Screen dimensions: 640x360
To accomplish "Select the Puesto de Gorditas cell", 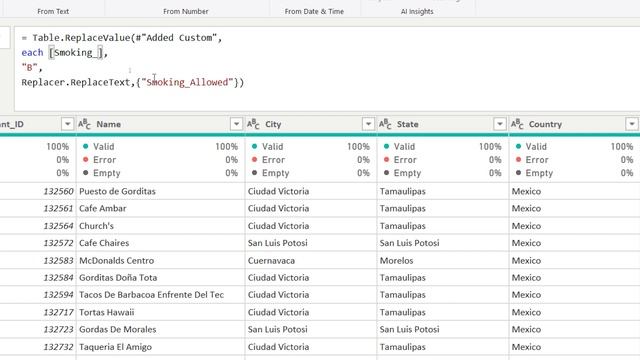I will pos(160,191).
